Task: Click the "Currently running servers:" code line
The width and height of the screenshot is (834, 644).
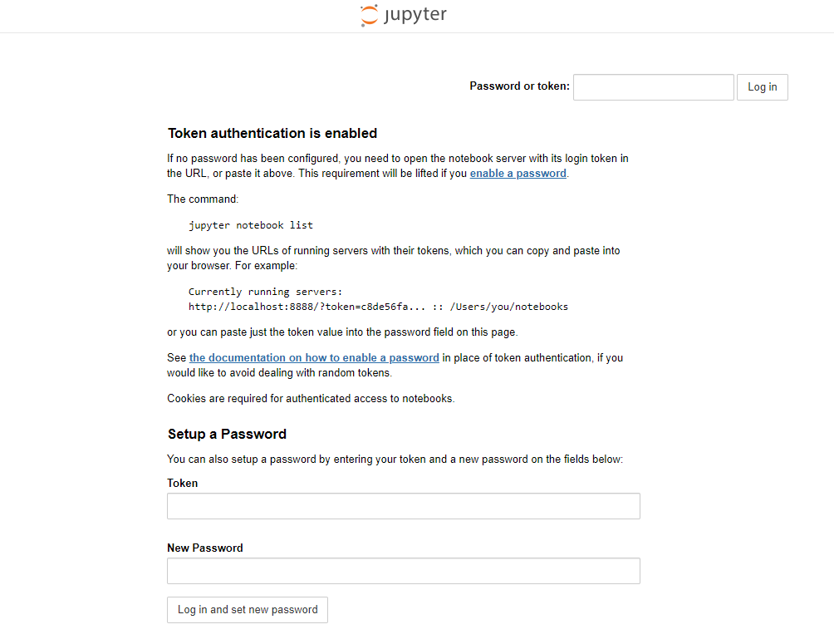Action: [266, 292]
